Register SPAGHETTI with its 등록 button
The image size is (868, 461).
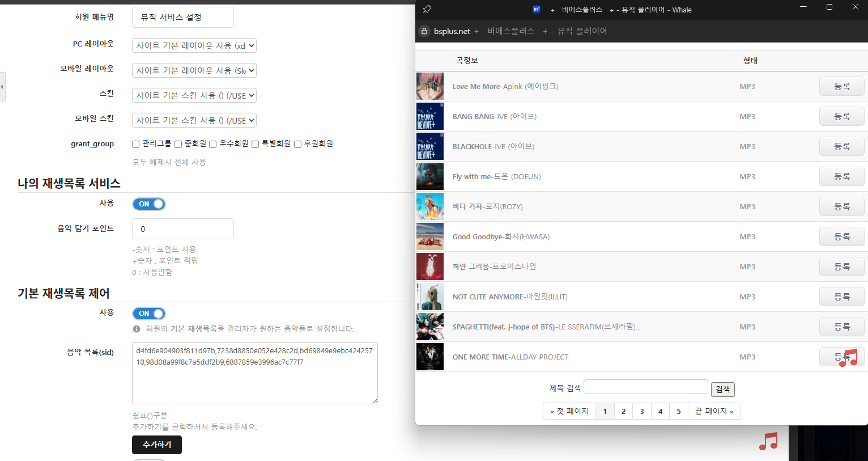tap(842, 327)
